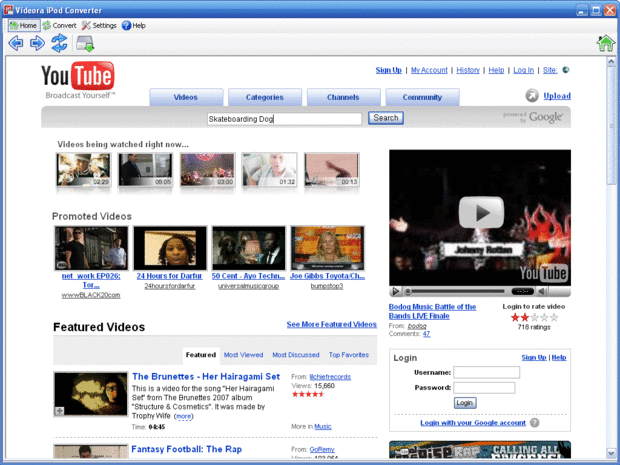Image resolution: width=620 pixels, height=465 pixels.
Task: Click the Password input field
Action: [x=484, y=388]
